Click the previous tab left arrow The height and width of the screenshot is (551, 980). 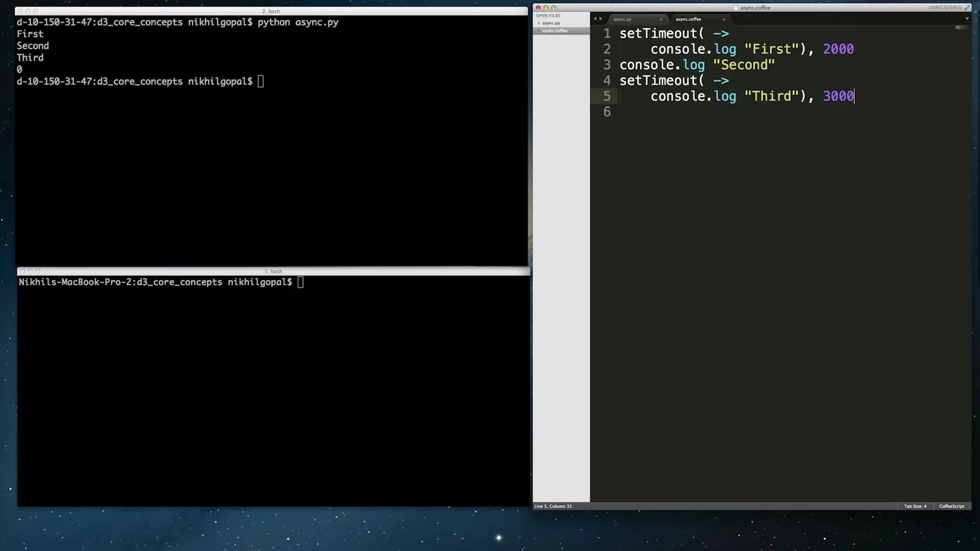[595, 19]
